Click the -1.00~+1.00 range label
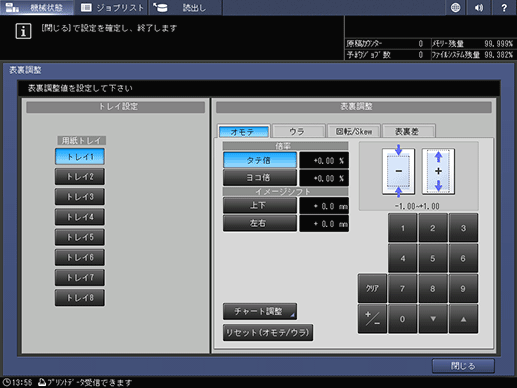Viewport: 517px width, 388px height. click(x=417, y=206)
